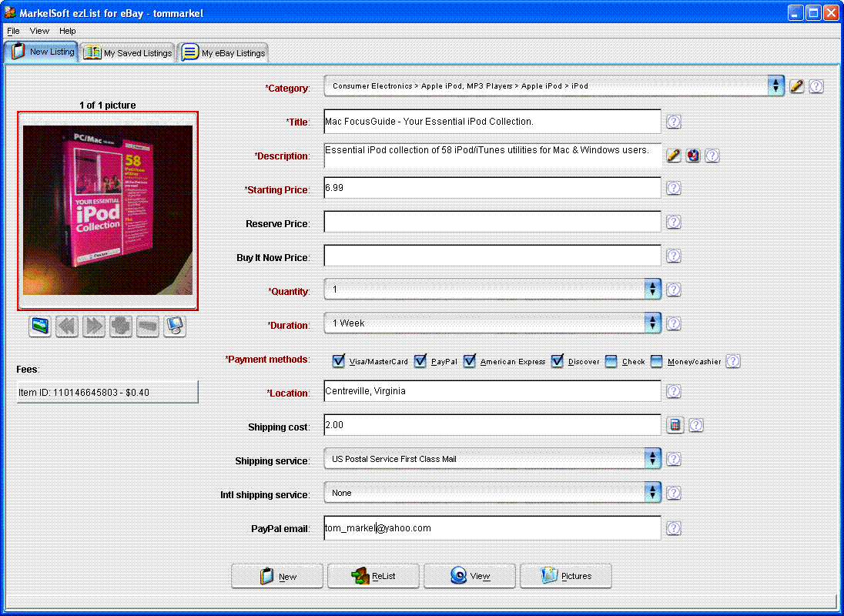Open the Shipping service dropdown

pos(652,459)
